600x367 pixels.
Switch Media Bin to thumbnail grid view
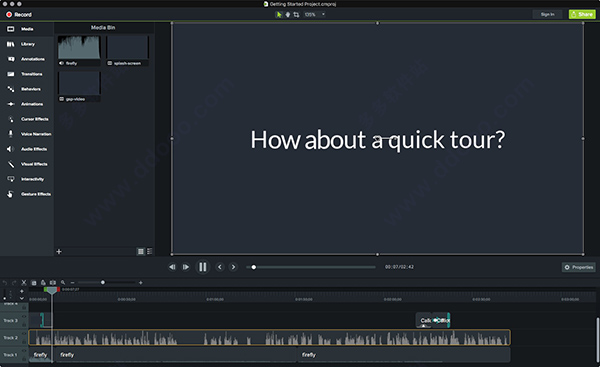(141, 251)
